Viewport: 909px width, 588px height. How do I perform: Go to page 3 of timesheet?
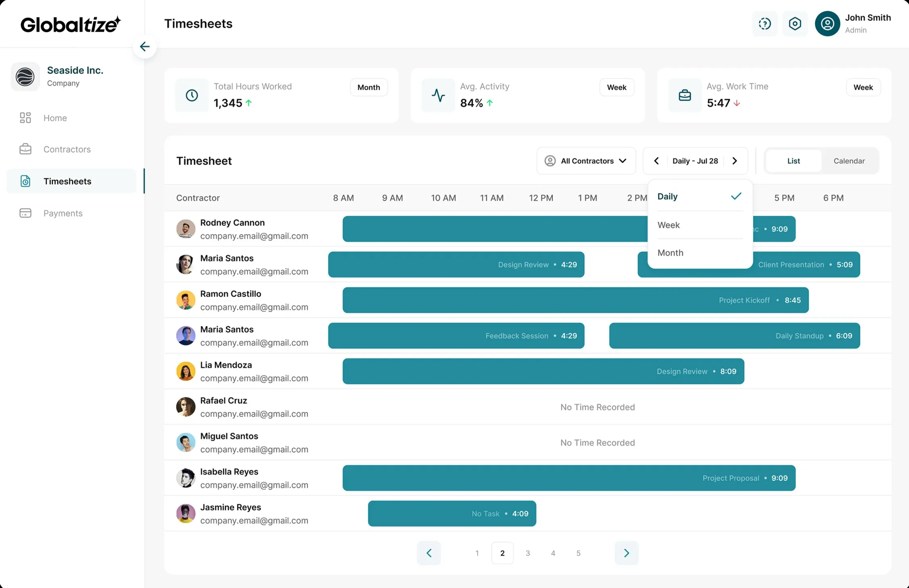pyautogui.click(x=527, y=553)
